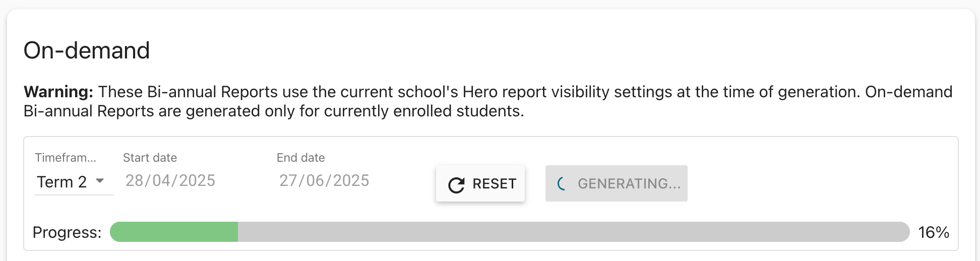Click the bold Warning: label
This screenshot has height=261, width=980.
pyautogui.click(x=58, y=92)
